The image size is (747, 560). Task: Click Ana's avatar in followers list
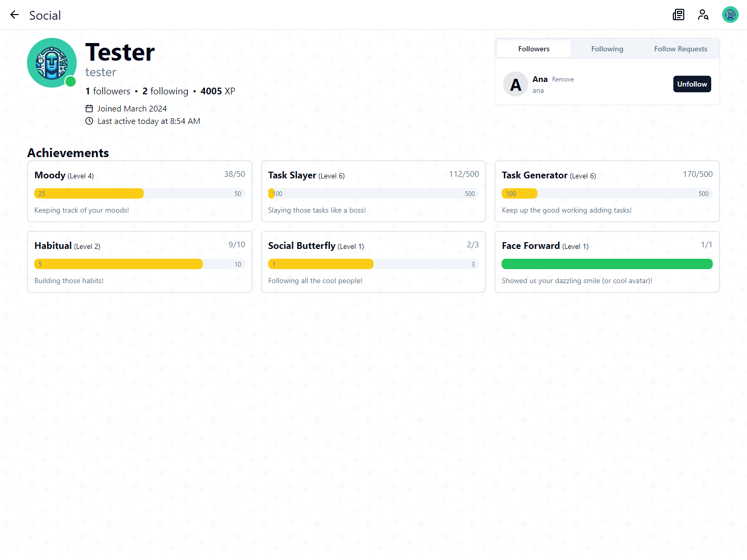pos(516,85)
